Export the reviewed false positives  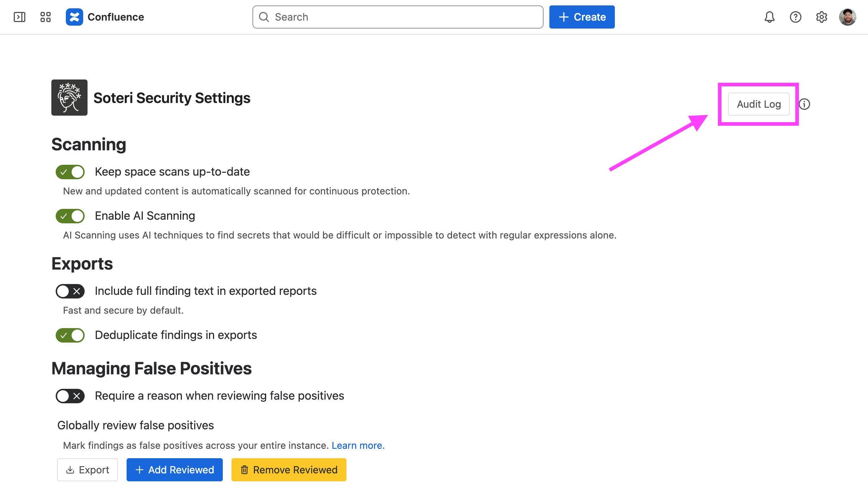[x=88, y=470]
